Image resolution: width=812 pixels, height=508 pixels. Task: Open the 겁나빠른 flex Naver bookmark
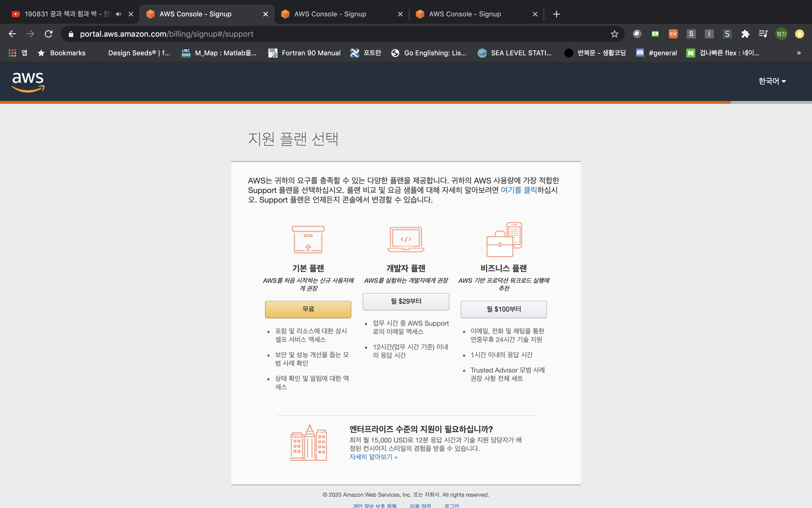click(723, 53)
